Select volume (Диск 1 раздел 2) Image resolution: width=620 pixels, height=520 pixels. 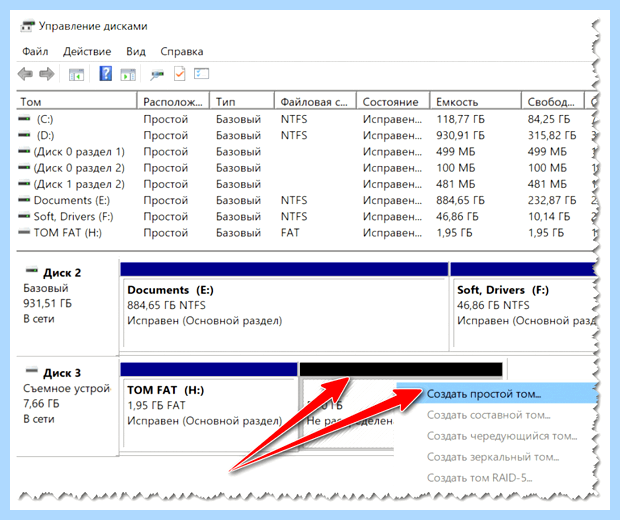click(x=79, y=184)
